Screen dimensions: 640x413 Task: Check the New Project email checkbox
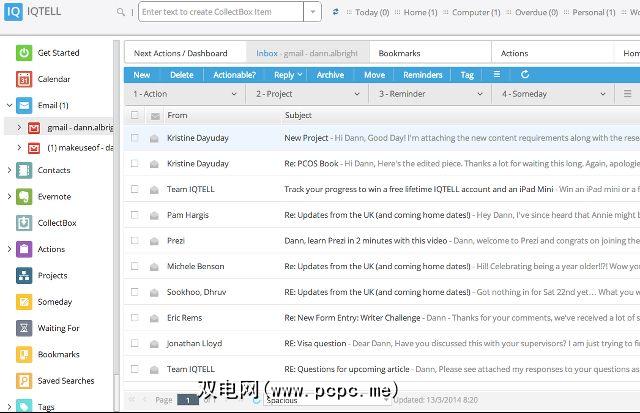(x=135, y=138)
